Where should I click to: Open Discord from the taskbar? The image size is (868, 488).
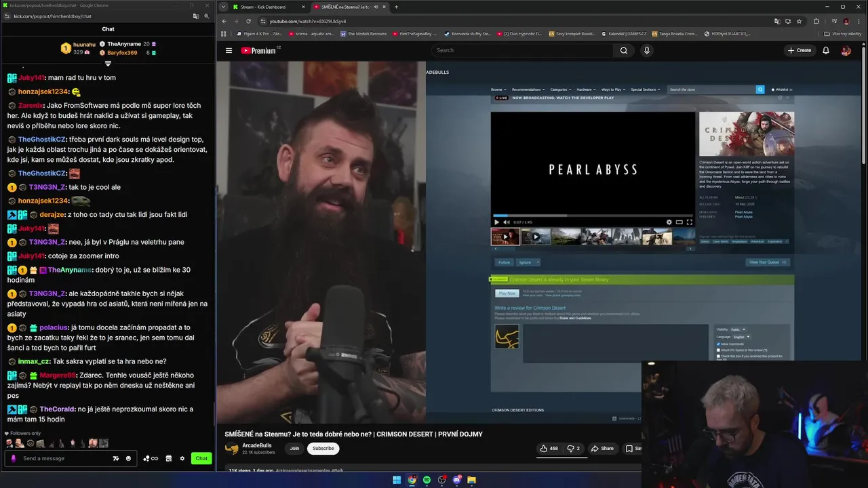456,480
